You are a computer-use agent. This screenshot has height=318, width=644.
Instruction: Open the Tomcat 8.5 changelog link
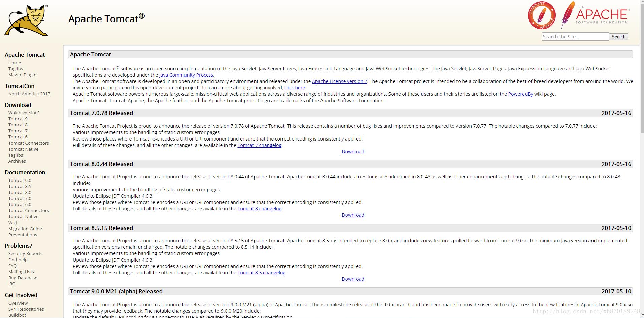(x=261, y=273)
